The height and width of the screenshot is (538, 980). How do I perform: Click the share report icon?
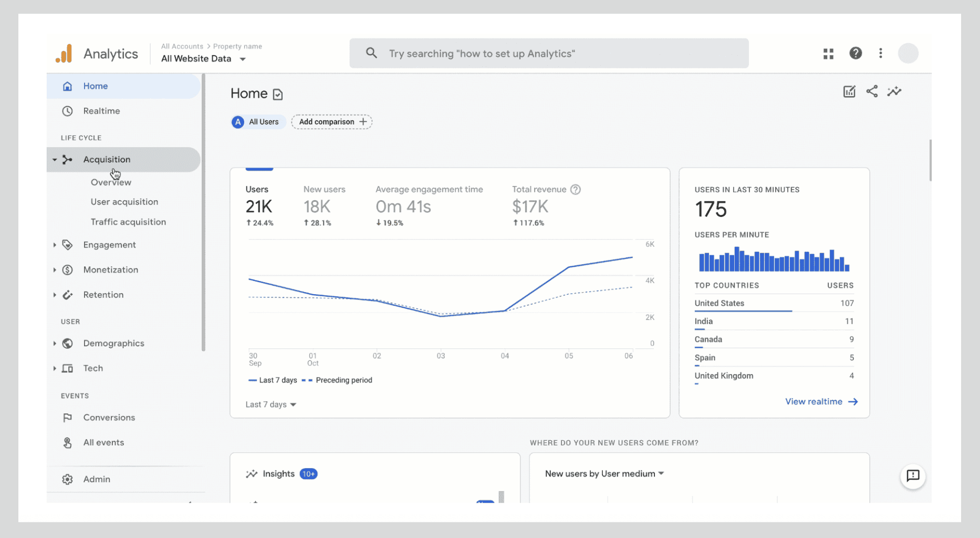coord(872,91)
